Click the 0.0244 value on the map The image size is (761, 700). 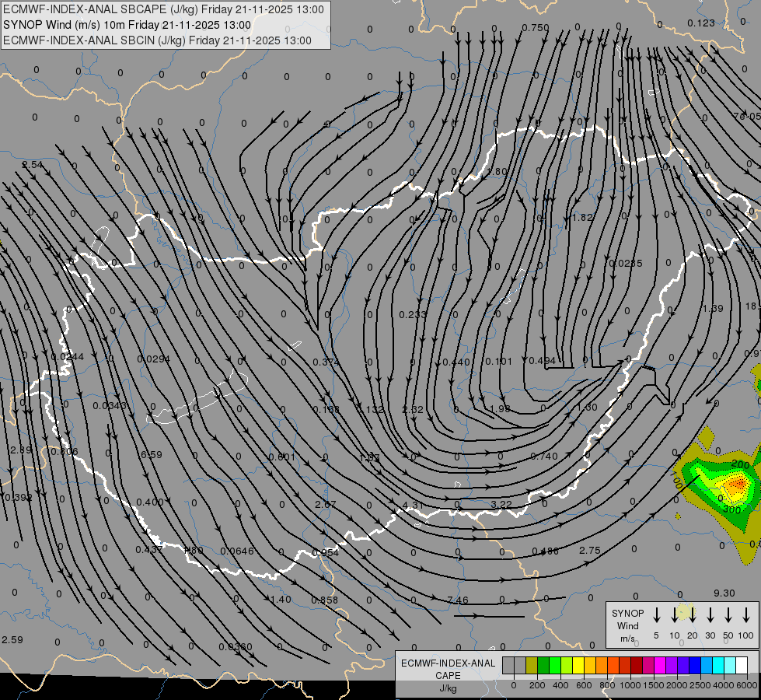tap(68, 356)
